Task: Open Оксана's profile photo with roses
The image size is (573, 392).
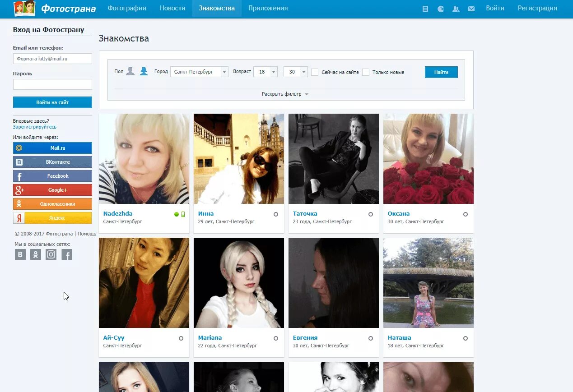Action: point(429,159)
